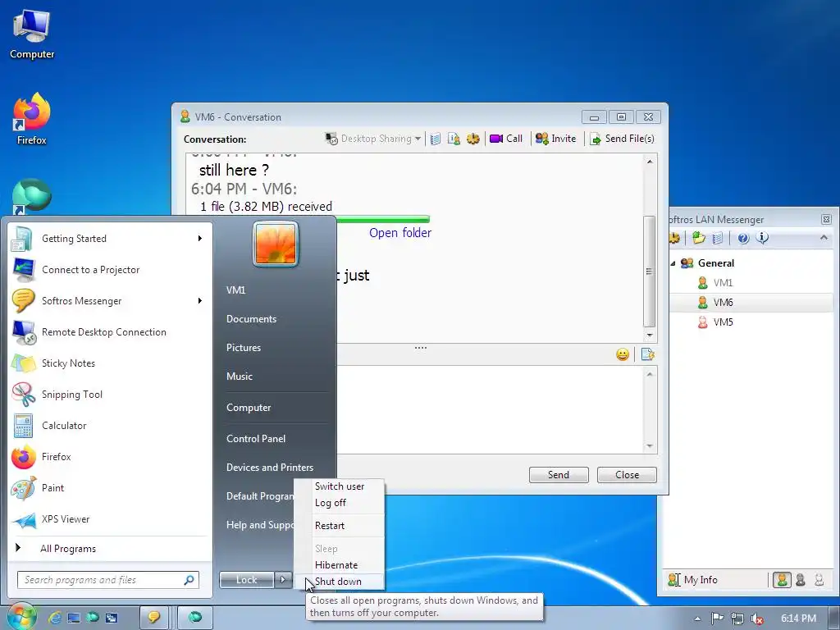Set status to available green user icon
840x630 pixels.
pyautogui.click(x=782, y=580)
